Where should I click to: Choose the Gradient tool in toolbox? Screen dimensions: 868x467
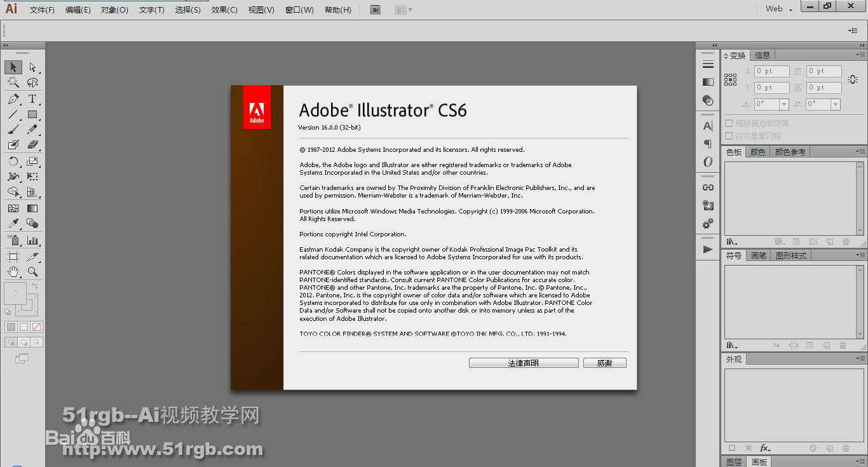32,208
